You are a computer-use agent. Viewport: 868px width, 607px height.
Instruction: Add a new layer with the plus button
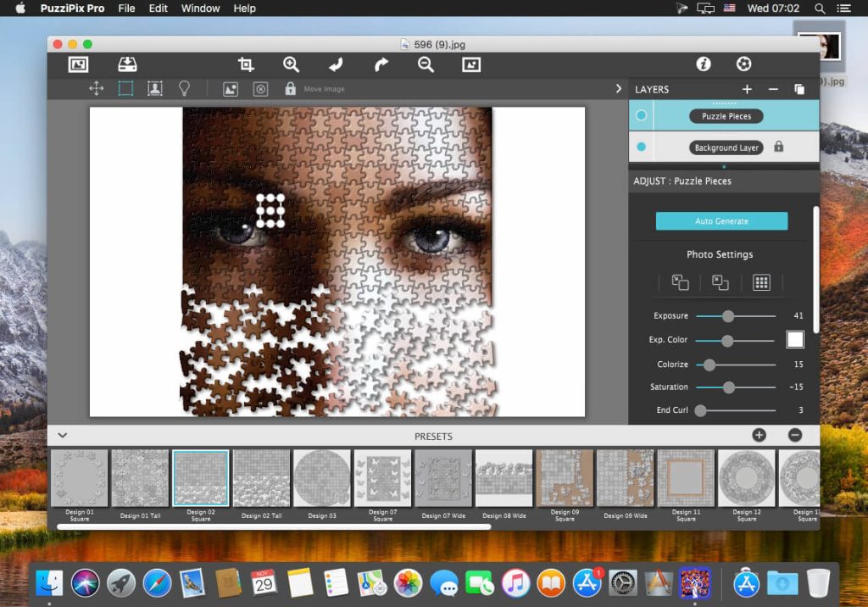coord(747,89)
